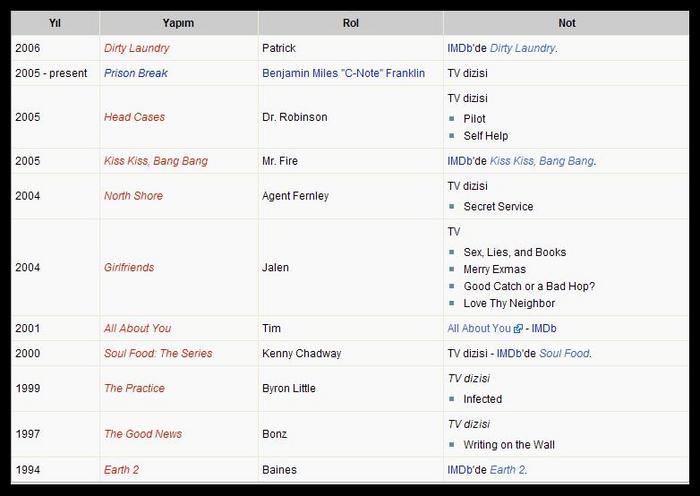Image resolution: width=700 pixels, height=496 pixels.
Task: Click the Kiss Kiss, Bang Bang production title
Action: pyautogui.click(x=155, y=161)
